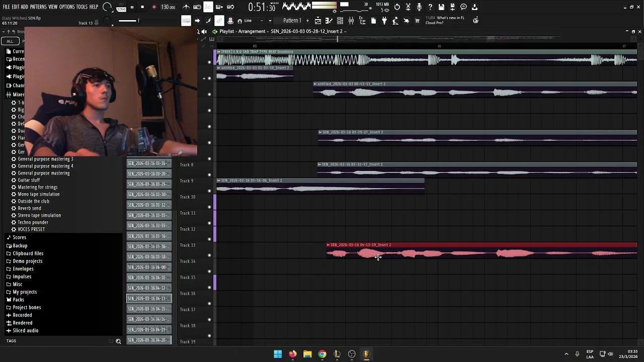Open the channel rack icon

pos(340,21)
